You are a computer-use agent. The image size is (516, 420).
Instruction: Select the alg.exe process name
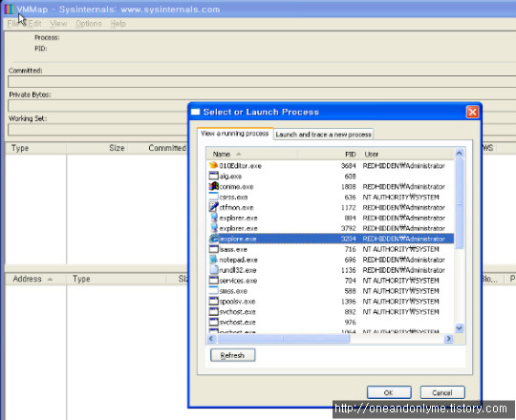pyautogui.click(x=230, y=177)
